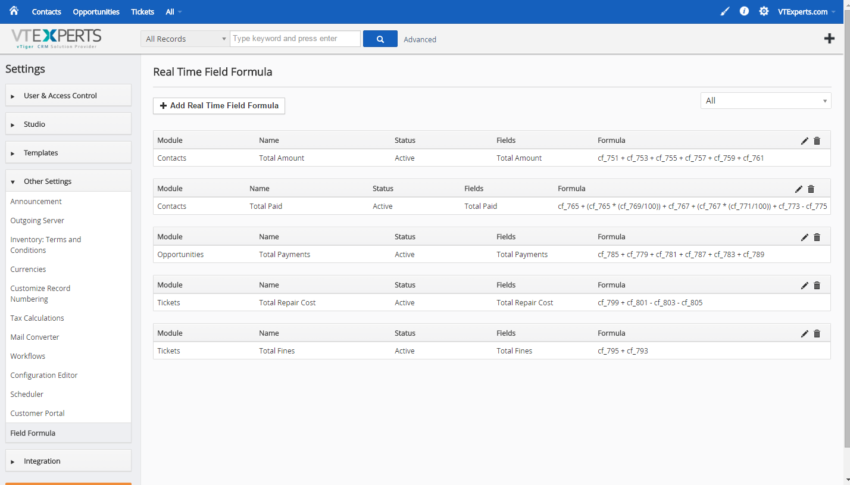
Task: Click the Advanced search link
Action: tap(420, 40)
